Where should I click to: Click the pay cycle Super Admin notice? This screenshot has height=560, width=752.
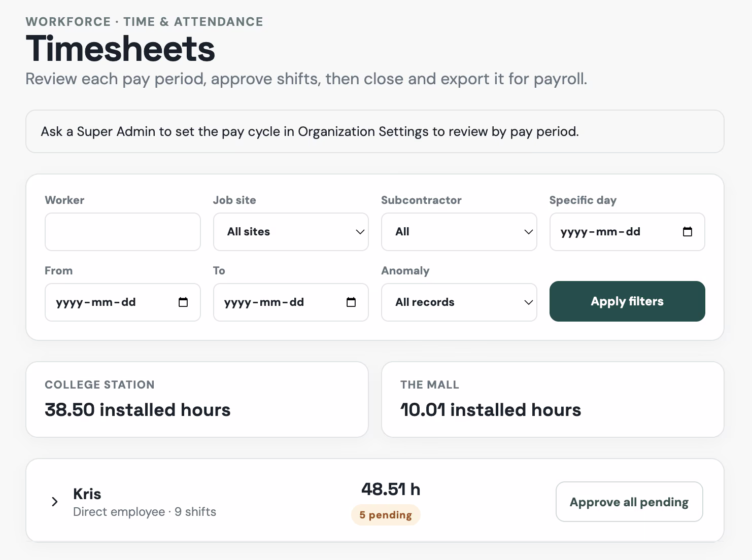point(375,131)
